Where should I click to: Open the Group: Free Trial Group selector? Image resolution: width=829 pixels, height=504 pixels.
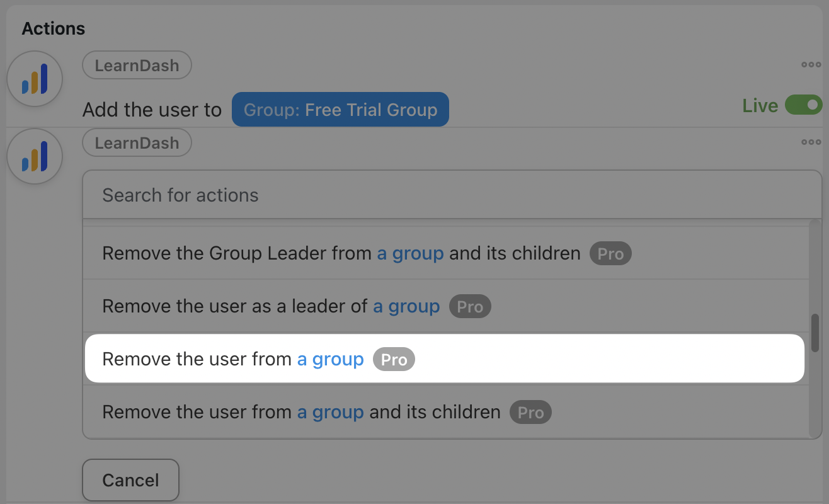[340, 109]
